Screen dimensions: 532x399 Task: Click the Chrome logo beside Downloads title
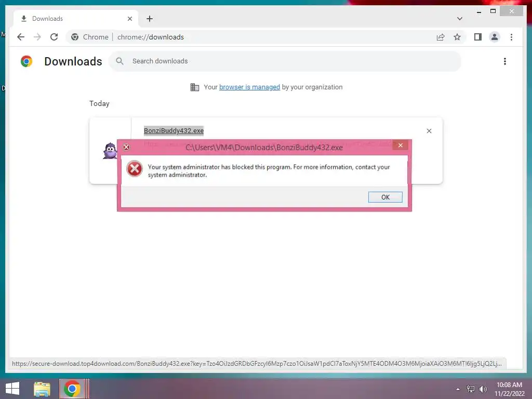pos(26,61)
